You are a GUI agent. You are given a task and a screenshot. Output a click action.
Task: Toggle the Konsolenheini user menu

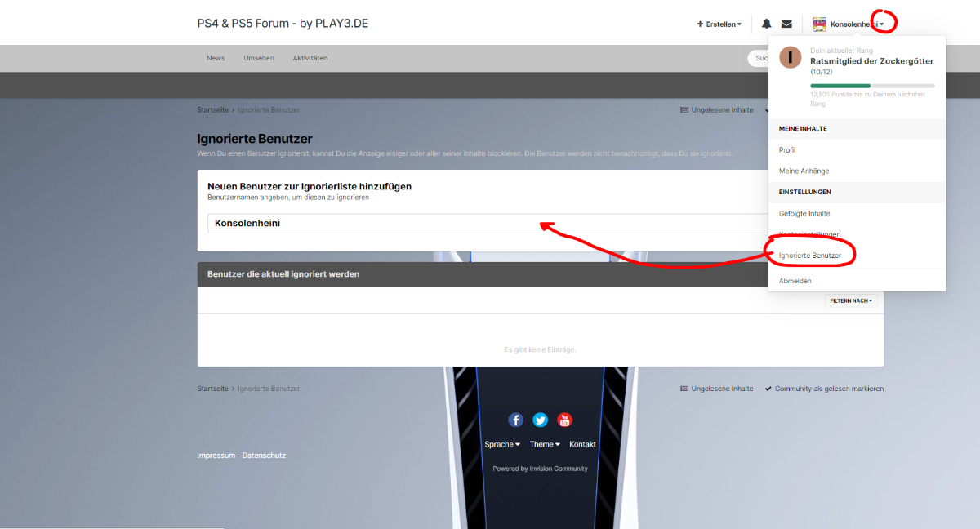(x=857, y=24)
